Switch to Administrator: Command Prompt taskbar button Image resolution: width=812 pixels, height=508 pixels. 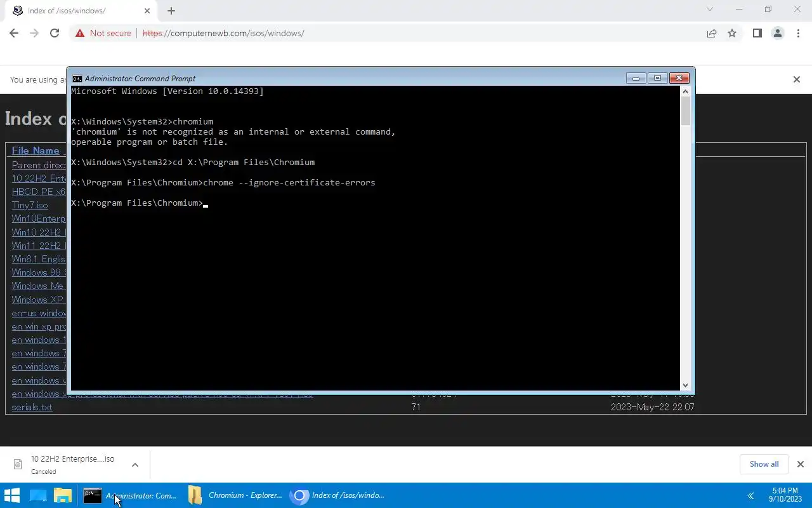pos(131,495)
